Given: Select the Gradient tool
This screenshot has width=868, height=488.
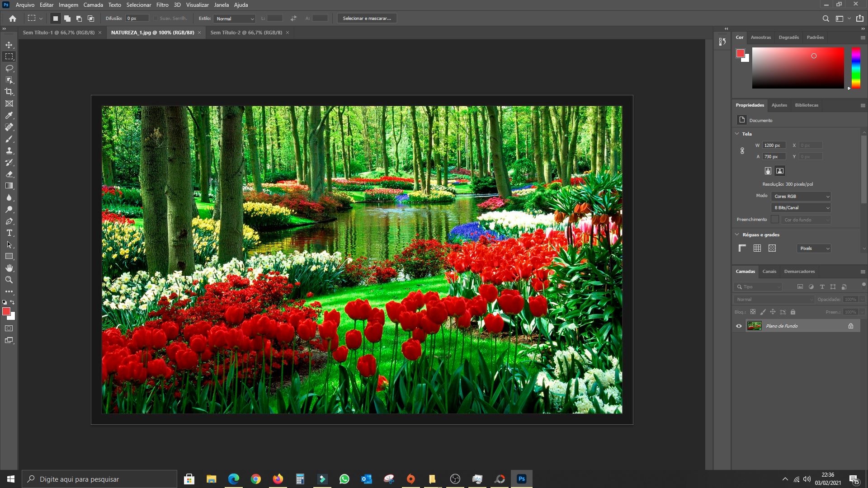Looking at the screenshot, I should click(x=9, y=186).
